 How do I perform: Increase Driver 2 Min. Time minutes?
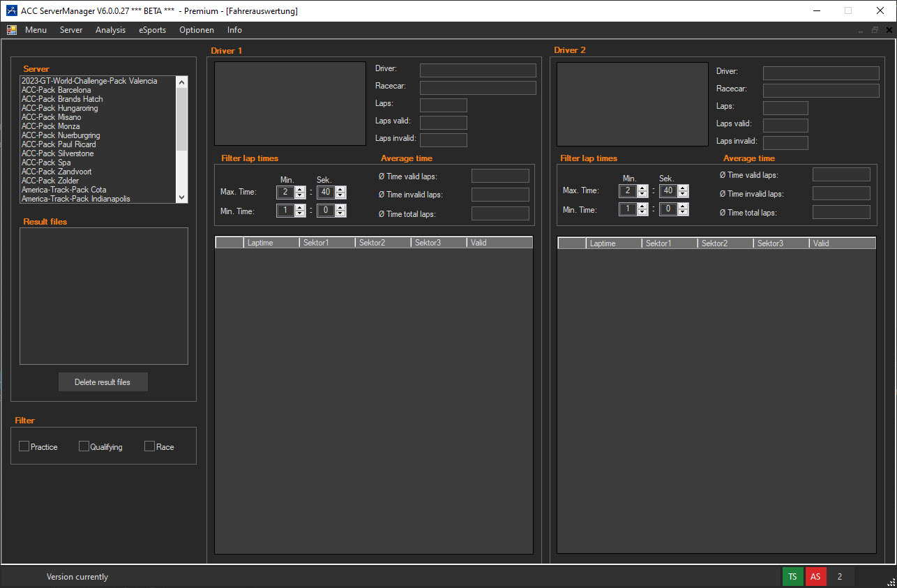[642, 206]
